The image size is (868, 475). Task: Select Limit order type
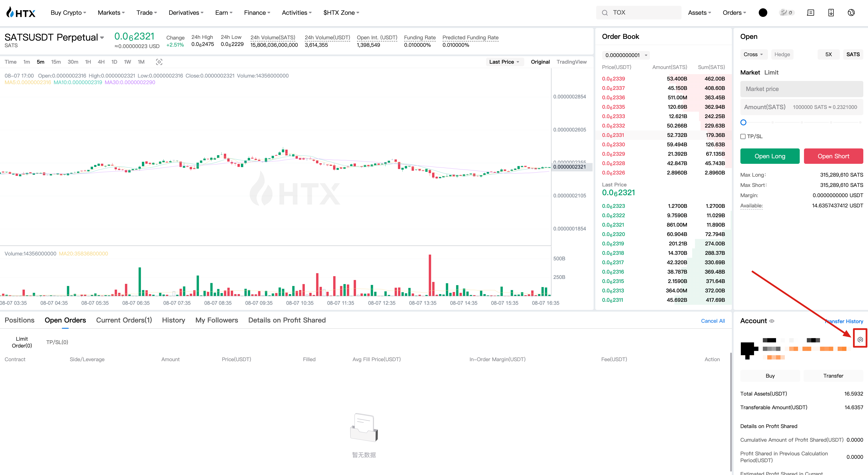pos(771,73)
